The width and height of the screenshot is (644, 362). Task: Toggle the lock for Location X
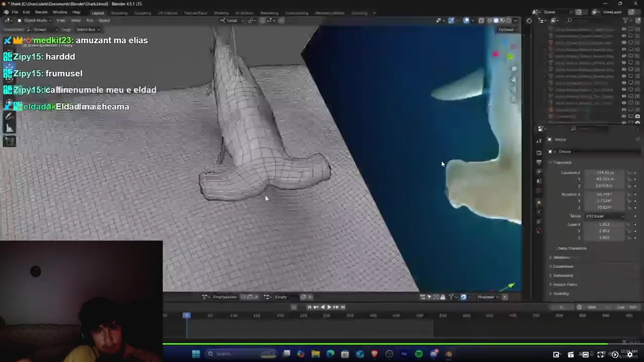point(629,173)
